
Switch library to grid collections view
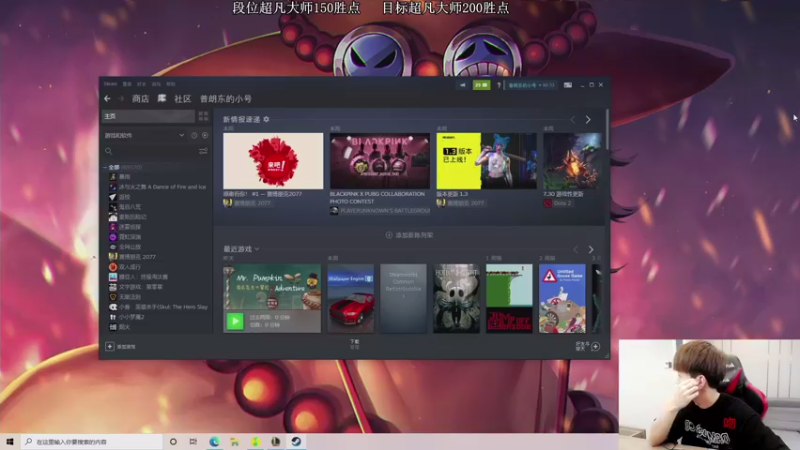[203, 116]
